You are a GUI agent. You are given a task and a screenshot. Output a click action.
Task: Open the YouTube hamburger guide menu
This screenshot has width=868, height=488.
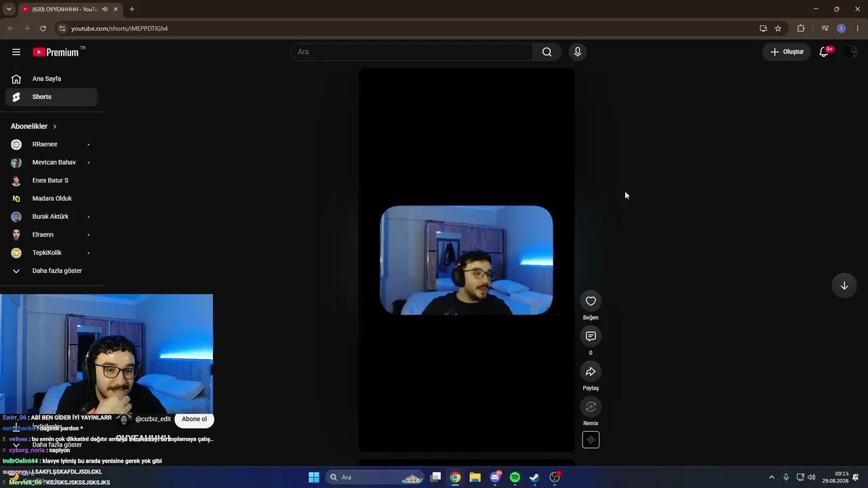(x=16, y=52)
